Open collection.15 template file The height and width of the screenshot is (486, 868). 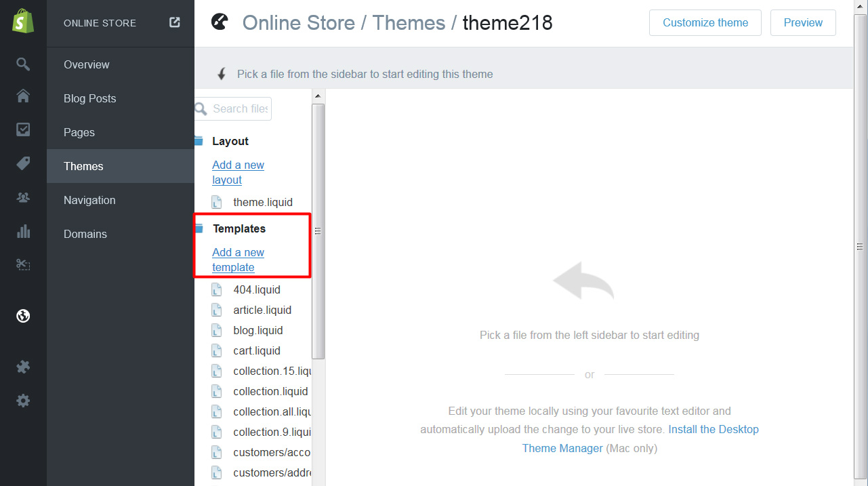point(272,371)
